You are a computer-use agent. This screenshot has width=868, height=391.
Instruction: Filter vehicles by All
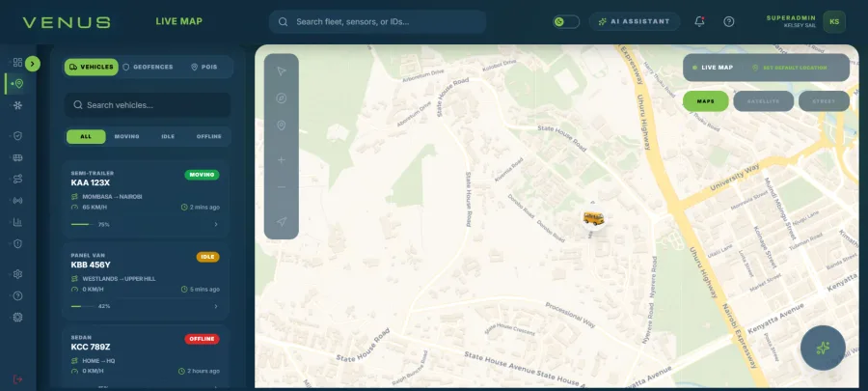tap(86, 136)
